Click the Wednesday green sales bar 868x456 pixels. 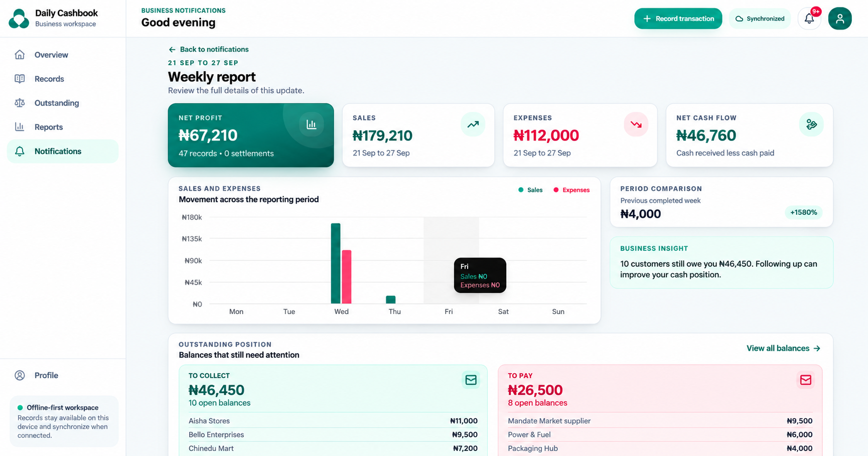click(336, 263)
